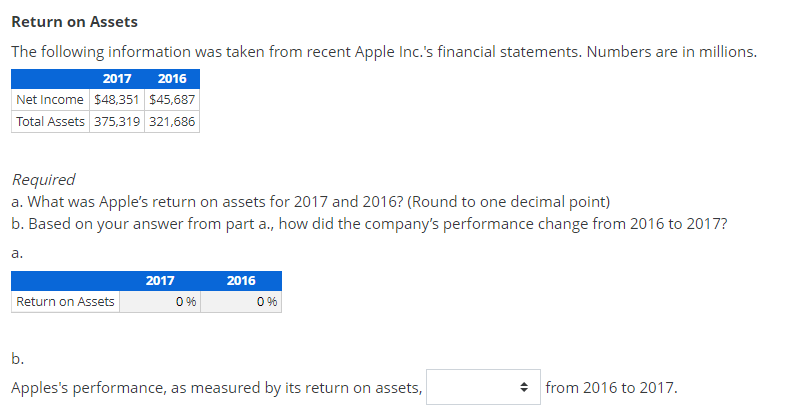Click the 2016 header of the answer table
The height and width of the screenshot is (413, 807).
241,281
